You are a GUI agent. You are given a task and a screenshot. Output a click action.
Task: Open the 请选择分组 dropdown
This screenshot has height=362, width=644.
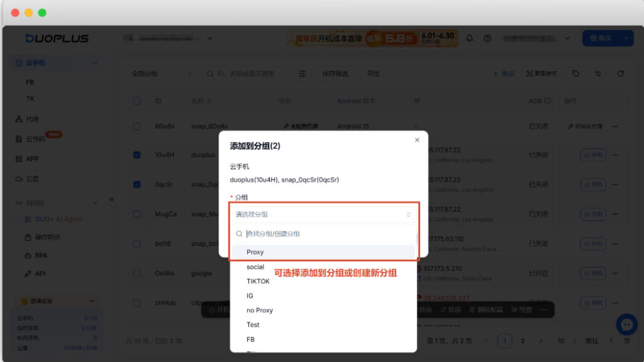323,214
